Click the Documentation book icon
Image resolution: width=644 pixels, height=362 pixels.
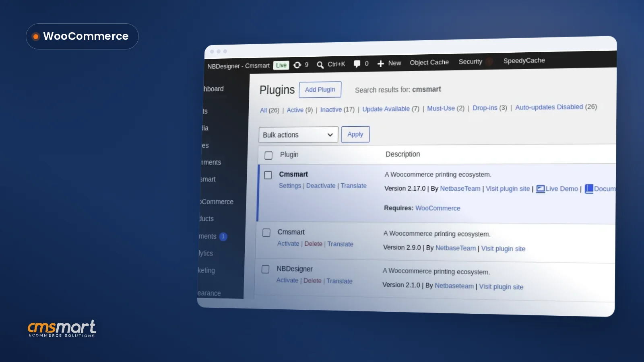(589, 189)
